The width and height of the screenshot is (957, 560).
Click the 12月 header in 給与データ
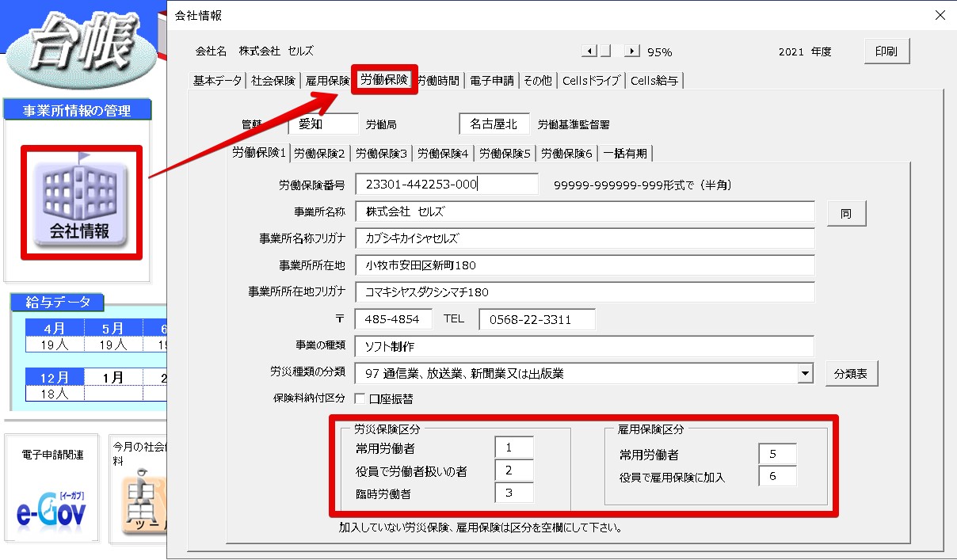(x=55, y=378)
